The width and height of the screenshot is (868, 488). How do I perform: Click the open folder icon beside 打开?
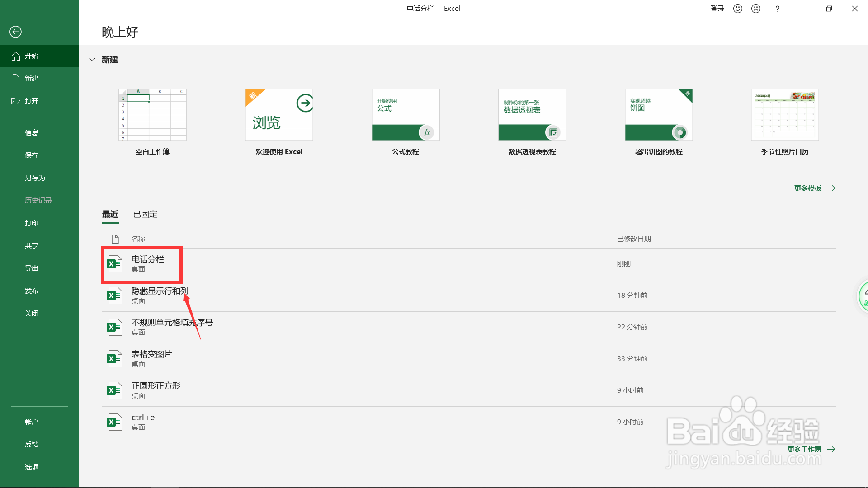coord(16,101)
